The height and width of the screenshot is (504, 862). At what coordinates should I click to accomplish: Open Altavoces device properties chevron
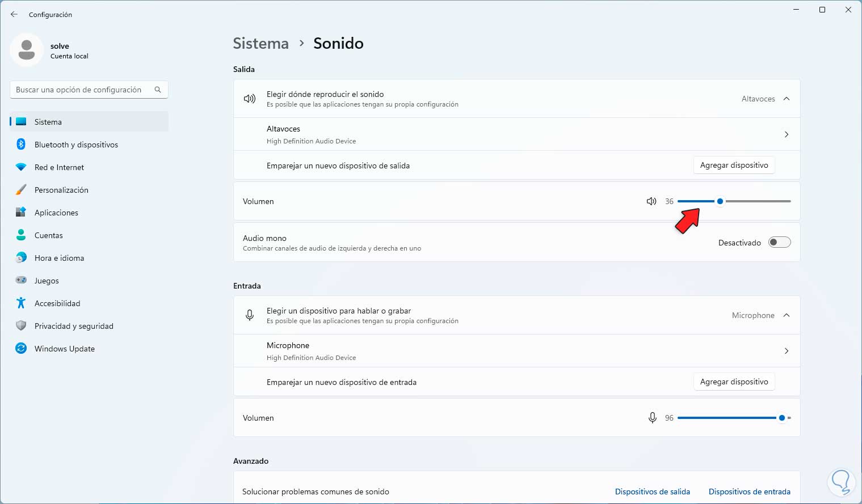pos(787,134)
